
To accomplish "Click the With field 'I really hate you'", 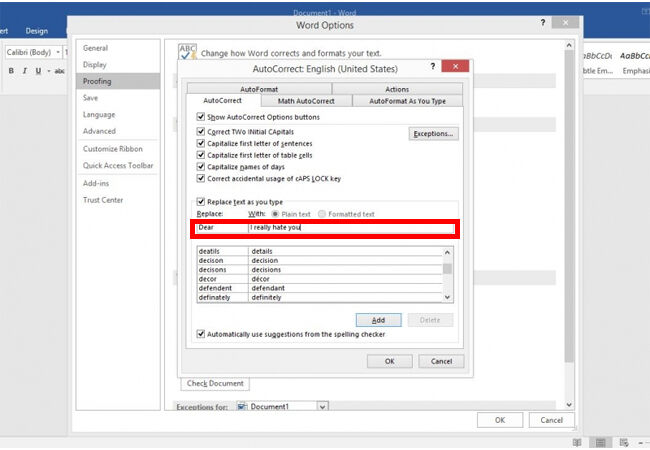I will pos(351,227).
